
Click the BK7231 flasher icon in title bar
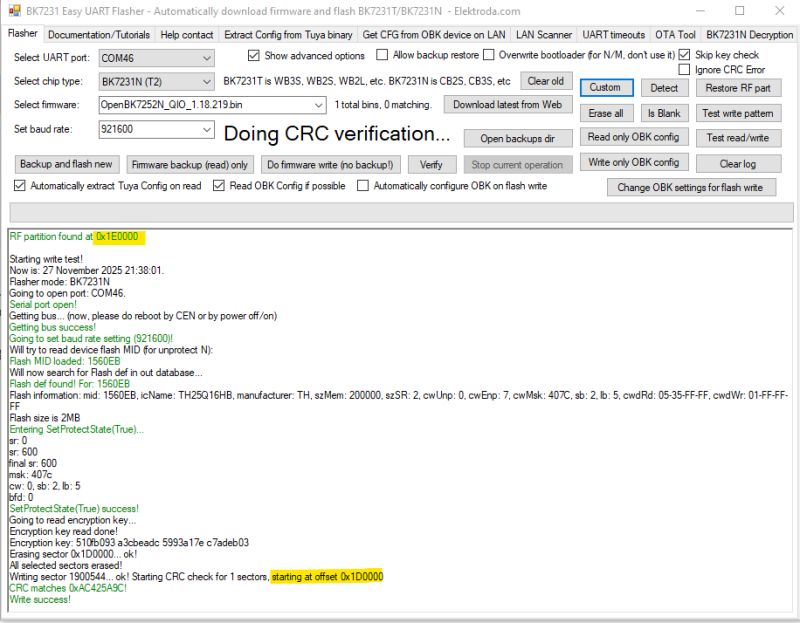click(x=14, y=12)
